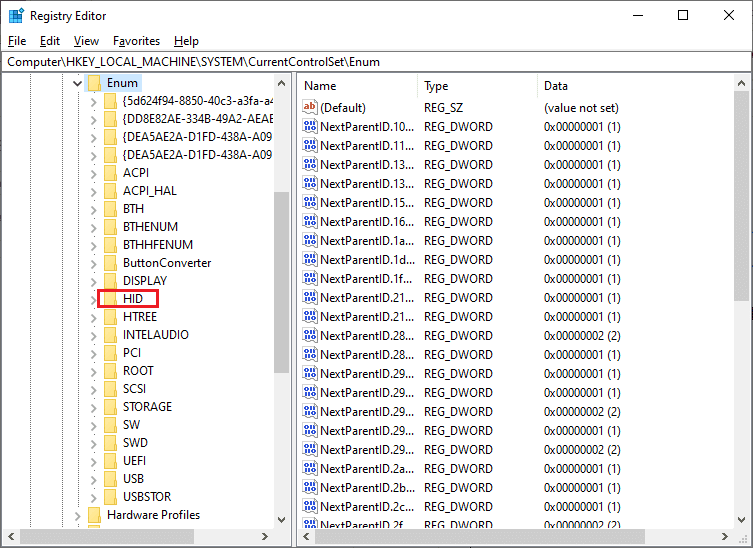
Task: Open the Help menu
Action: [x=186, y=41]
